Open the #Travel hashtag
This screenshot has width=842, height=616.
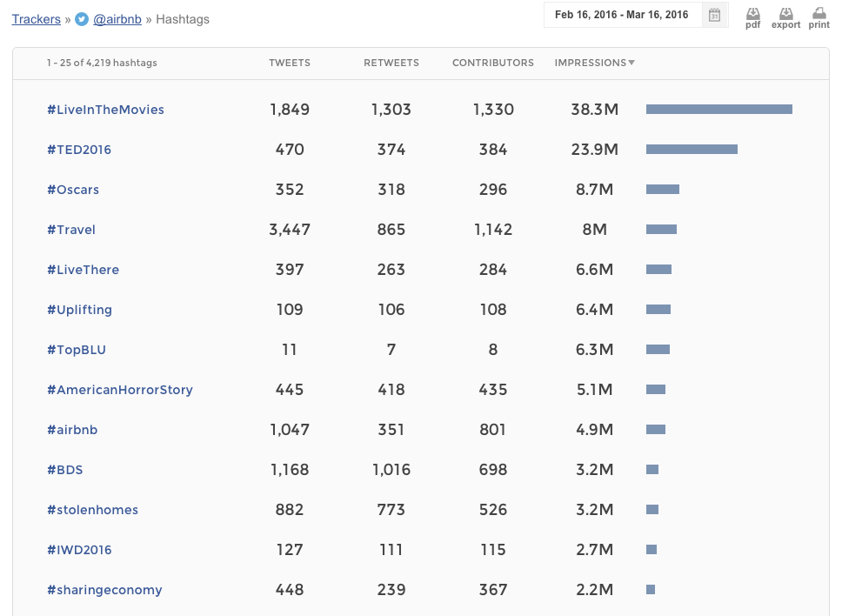point(70,230)
